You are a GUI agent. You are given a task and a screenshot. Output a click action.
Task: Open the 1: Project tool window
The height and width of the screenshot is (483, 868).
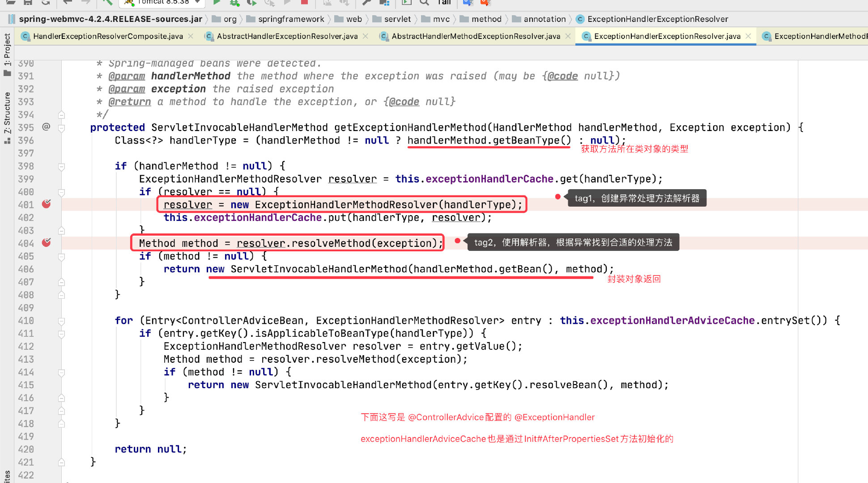coord(7,54)
